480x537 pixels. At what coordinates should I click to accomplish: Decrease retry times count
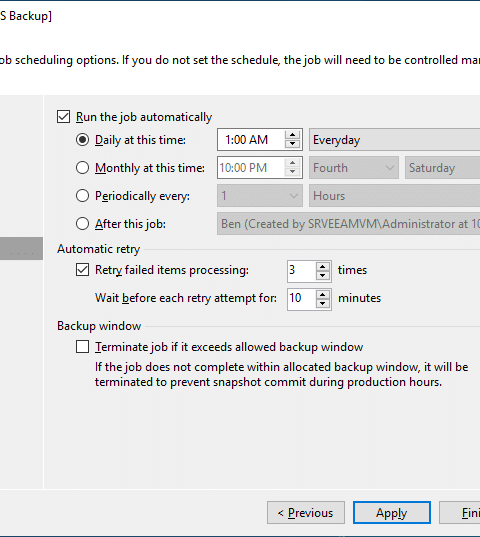click(x=323, y=275)
